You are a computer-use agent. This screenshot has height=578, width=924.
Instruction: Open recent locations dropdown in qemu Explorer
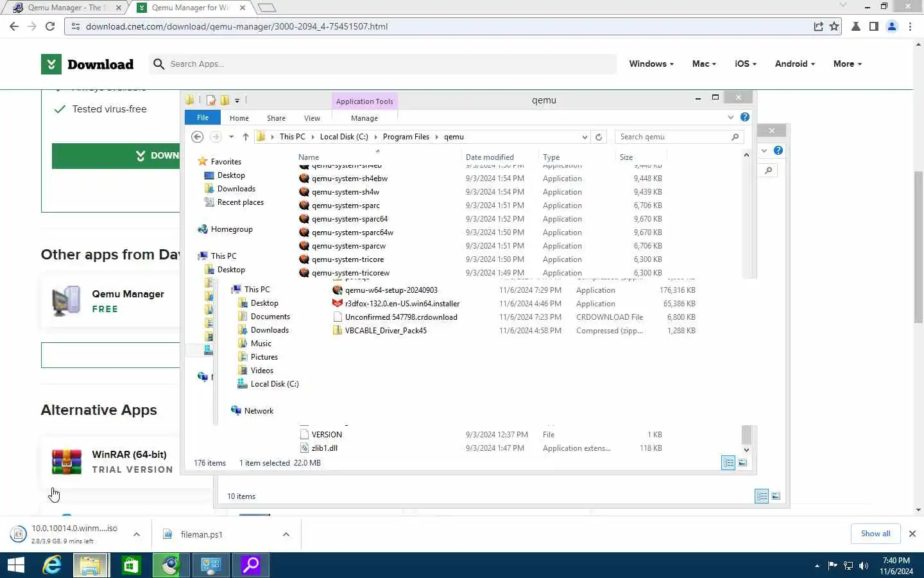point(231,137)
